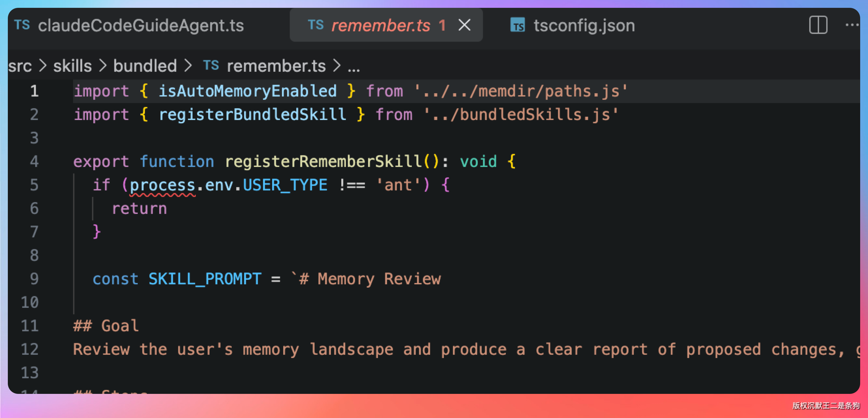The width and height of the screenshot is (868, 418).
Task: Click the split editor layout icon
Action: pos(818,25)
